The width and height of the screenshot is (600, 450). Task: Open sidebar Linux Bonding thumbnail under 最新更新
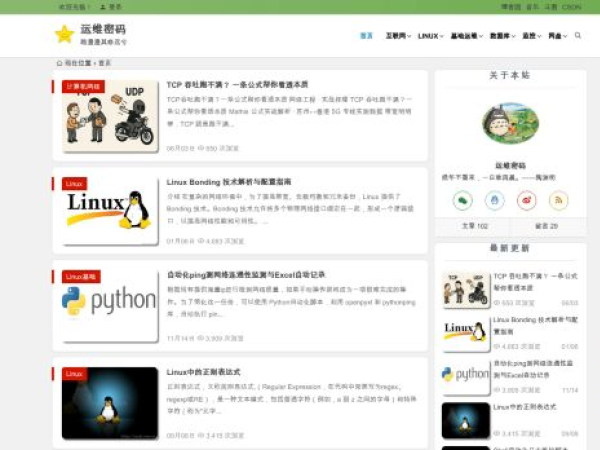pos(466,333)
